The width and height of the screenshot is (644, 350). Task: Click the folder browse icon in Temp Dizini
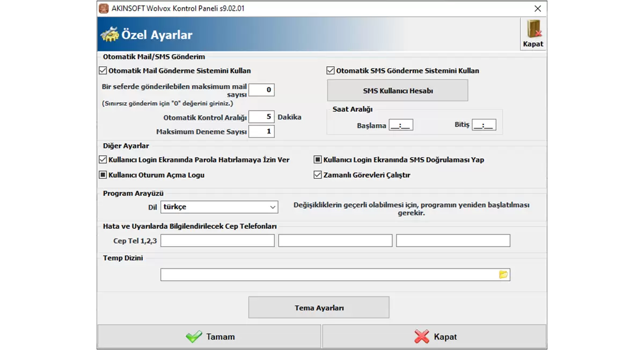coord(503,274)
